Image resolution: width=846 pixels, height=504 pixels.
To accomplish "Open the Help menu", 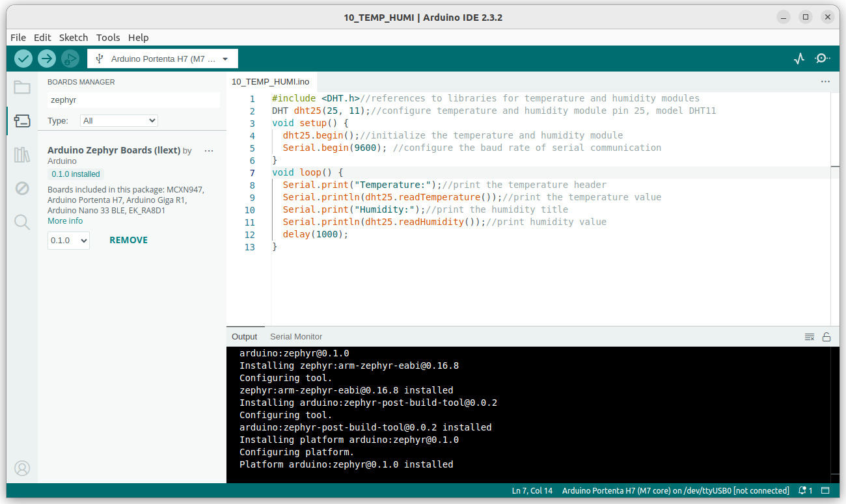I will (139, 38).
